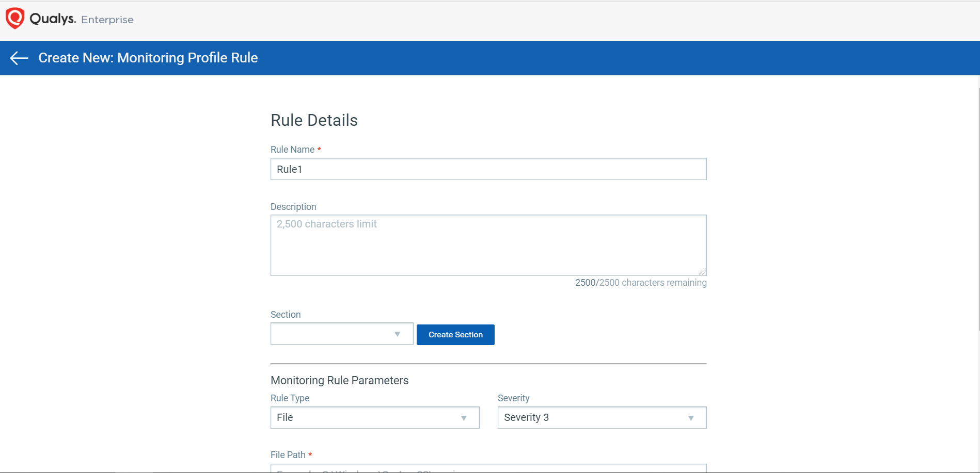This screenshot has width=980, height=473.
Task: Click the Monitoring Rule Parameters heading
Action: coord(339,381)
